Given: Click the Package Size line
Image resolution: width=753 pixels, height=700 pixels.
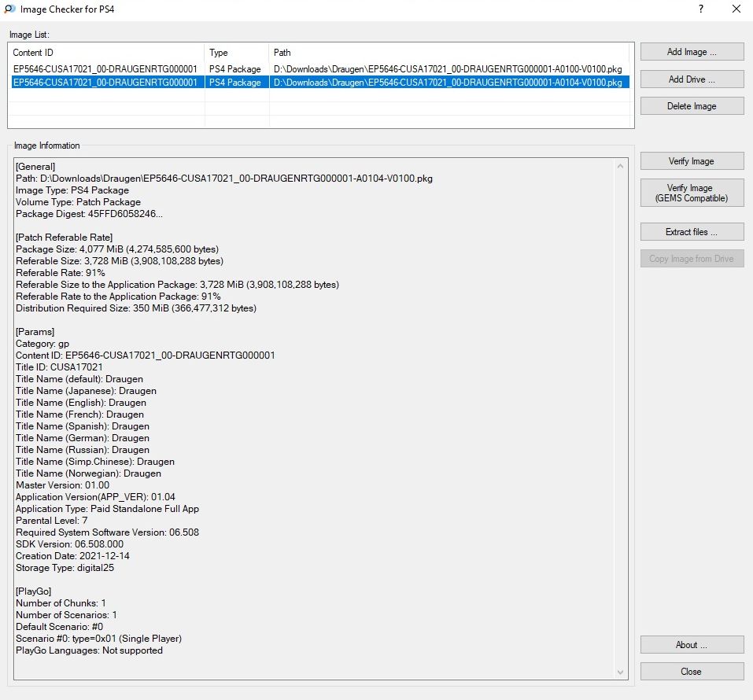Looking at the screenshot, I should 117,249.
